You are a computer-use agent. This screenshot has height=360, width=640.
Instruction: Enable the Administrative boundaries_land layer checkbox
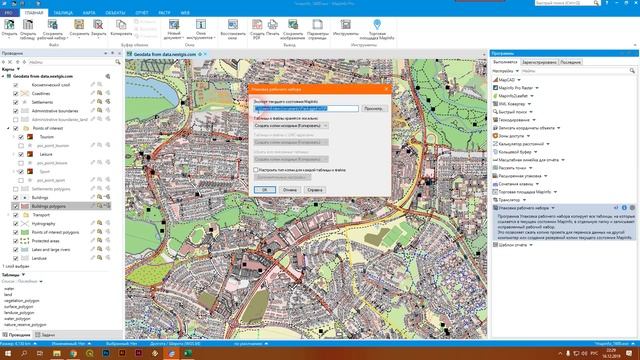coord(16,120)
